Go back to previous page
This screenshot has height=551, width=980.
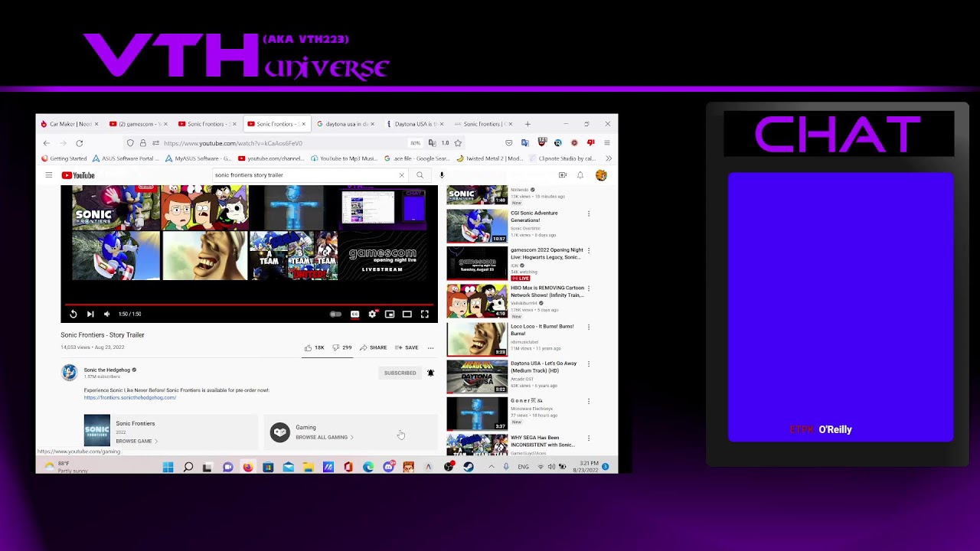pos(47,143)
